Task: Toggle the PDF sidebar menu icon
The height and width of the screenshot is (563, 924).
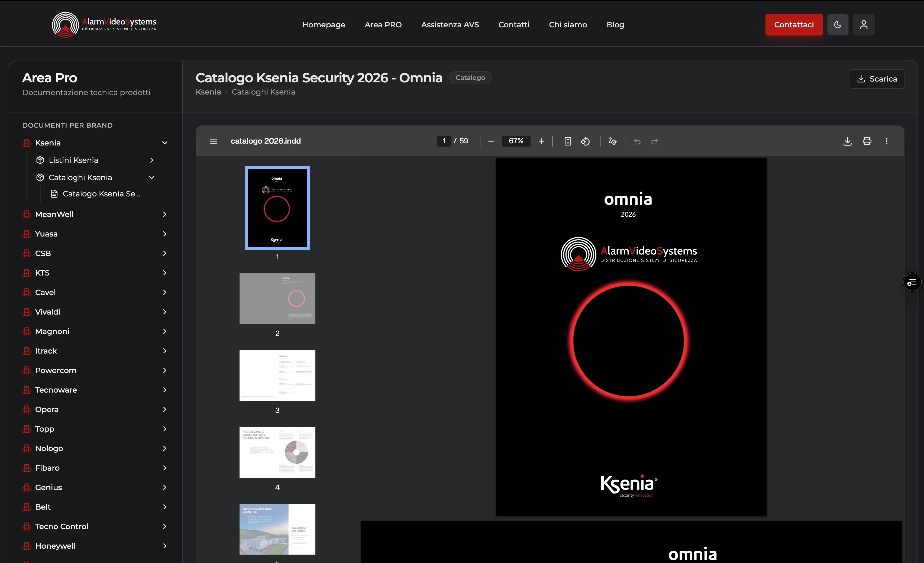Action: (213, 141)
